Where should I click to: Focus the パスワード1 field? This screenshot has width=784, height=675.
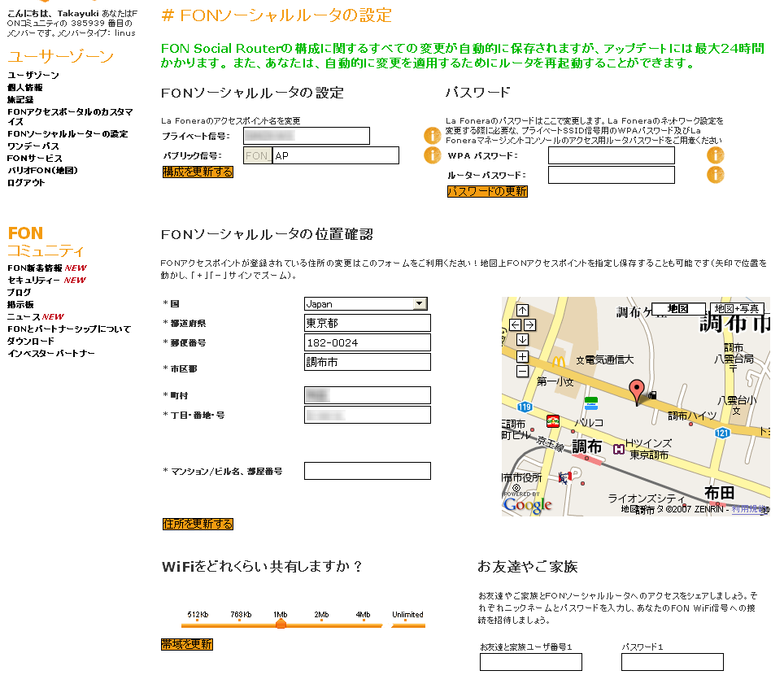(x=672, y=662)
